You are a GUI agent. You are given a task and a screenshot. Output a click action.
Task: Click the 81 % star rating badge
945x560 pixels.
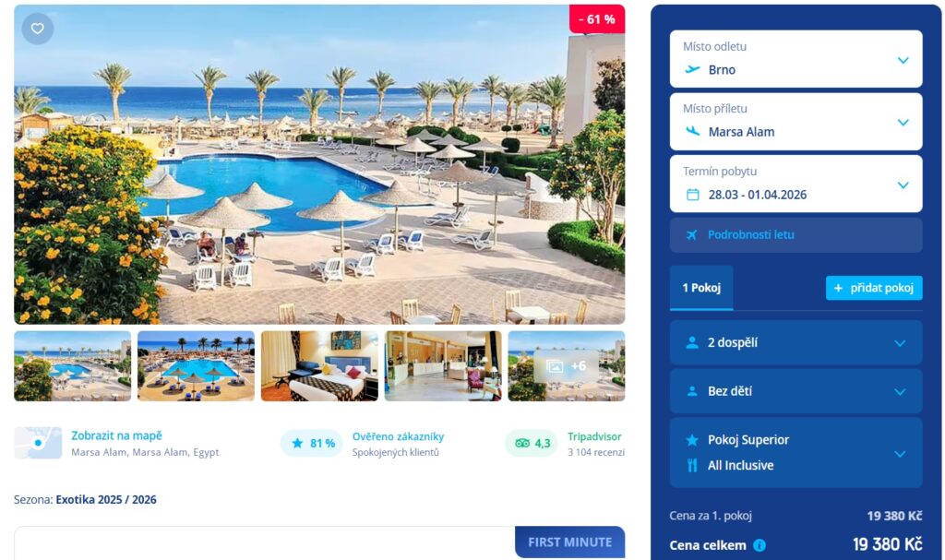coord(312,443)
